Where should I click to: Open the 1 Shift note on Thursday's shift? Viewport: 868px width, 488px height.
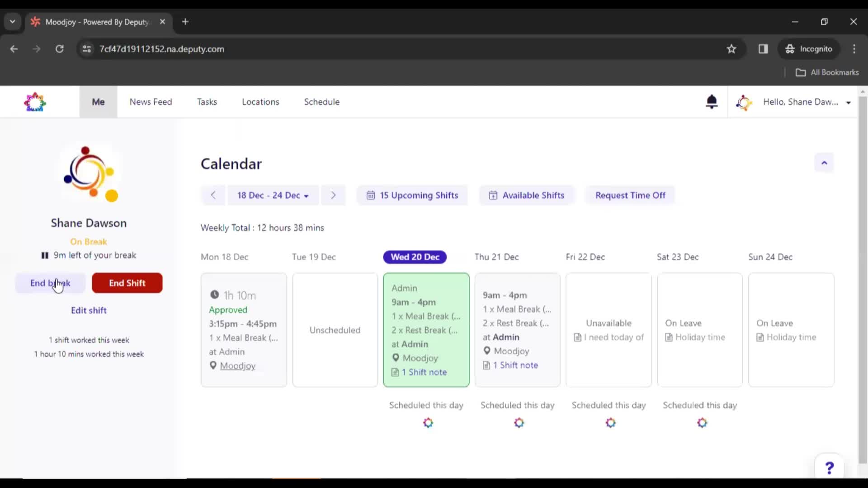[515, 365]
